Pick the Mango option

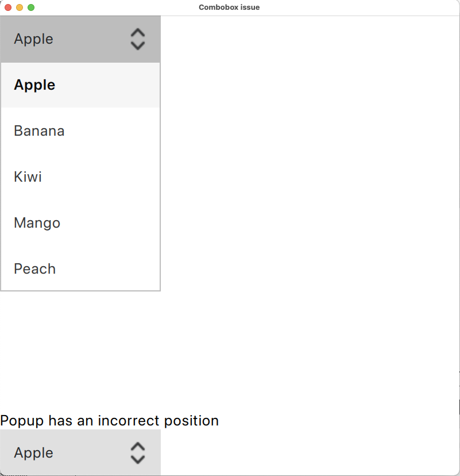80,223
